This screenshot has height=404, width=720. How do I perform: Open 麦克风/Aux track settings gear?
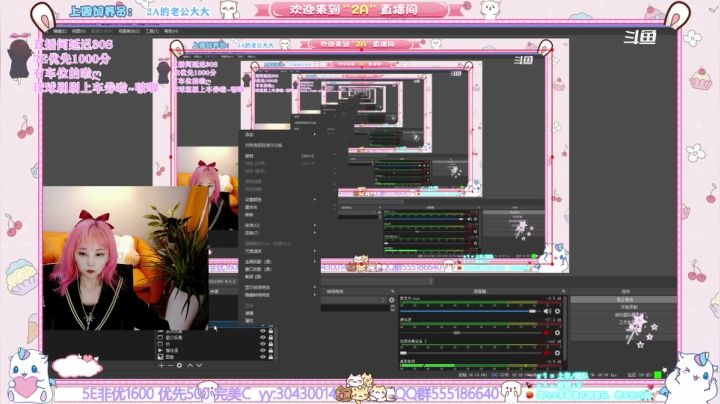557,311
